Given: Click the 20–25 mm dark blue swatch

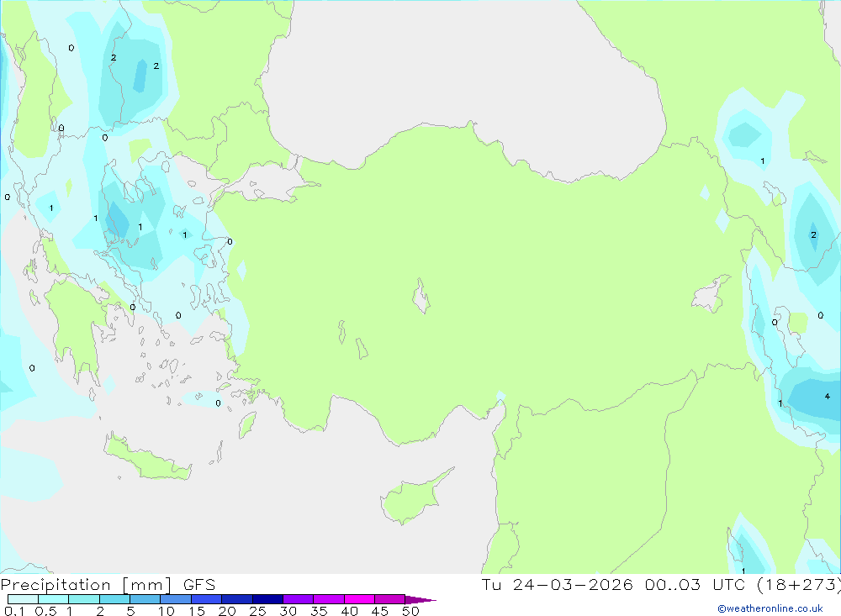Looking at the screenshot, I should (237, 599).
